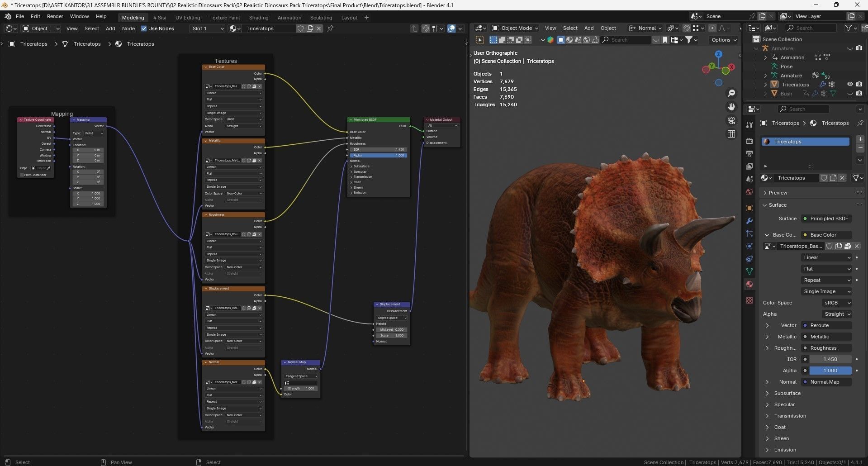Toggle the camera view icon in the viewport
This screenshot has width=868, height=466.
click(x=731, y=120)
